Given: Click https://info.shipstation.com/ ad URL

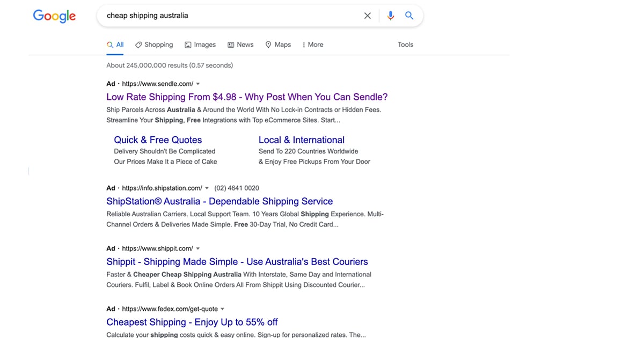Looking at the screenshot, I should tap(162, 188).
